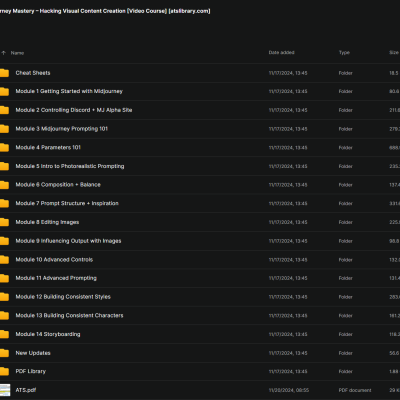Open folder icon for Module 9 Influencing Output
The width and height of the screenshot is (400, 400).
point(4,241)
